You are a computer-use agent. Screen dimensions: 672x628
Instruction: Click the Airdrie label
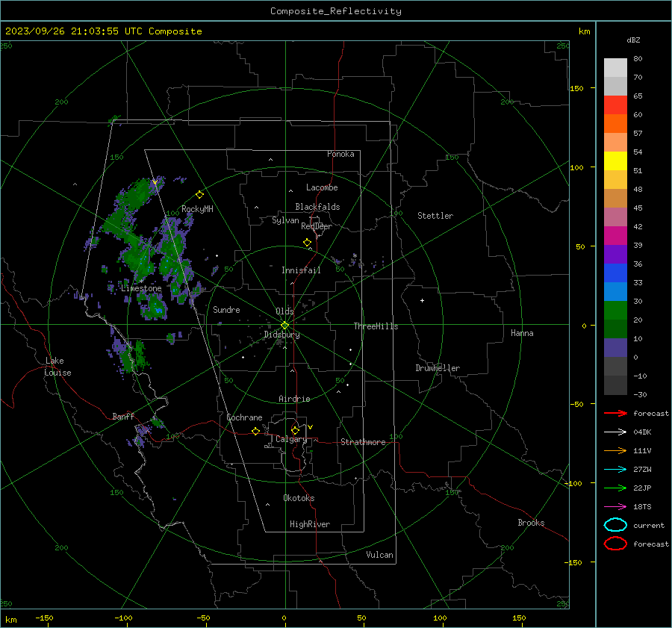(x=294, y=399)
